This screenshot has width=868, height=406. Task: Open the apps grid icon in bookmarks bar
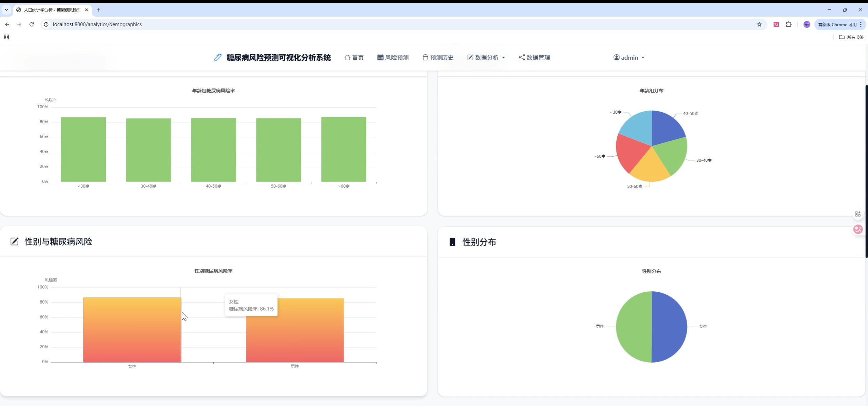click(6, 37)
